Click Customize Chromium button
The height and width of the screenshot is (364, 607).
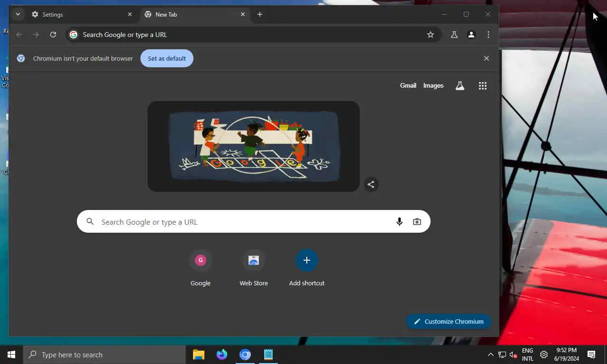449,321
